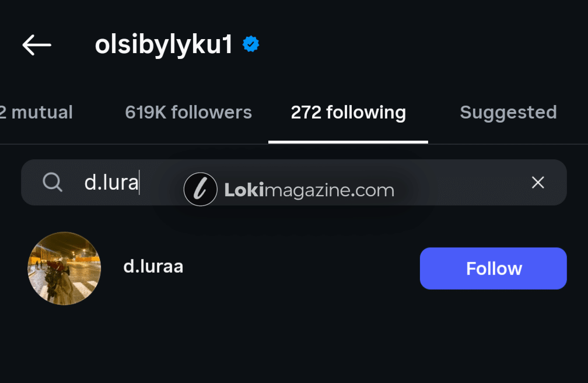This screenshot has width=588, height=383.
Task: Click the olsibylyku1 profile title
Action: (x=163, y=45)
